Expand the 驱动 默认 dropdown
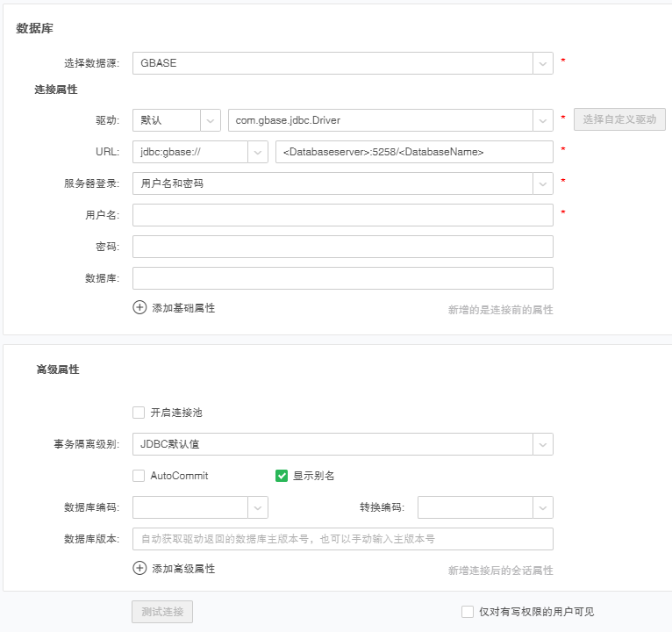 211,120
